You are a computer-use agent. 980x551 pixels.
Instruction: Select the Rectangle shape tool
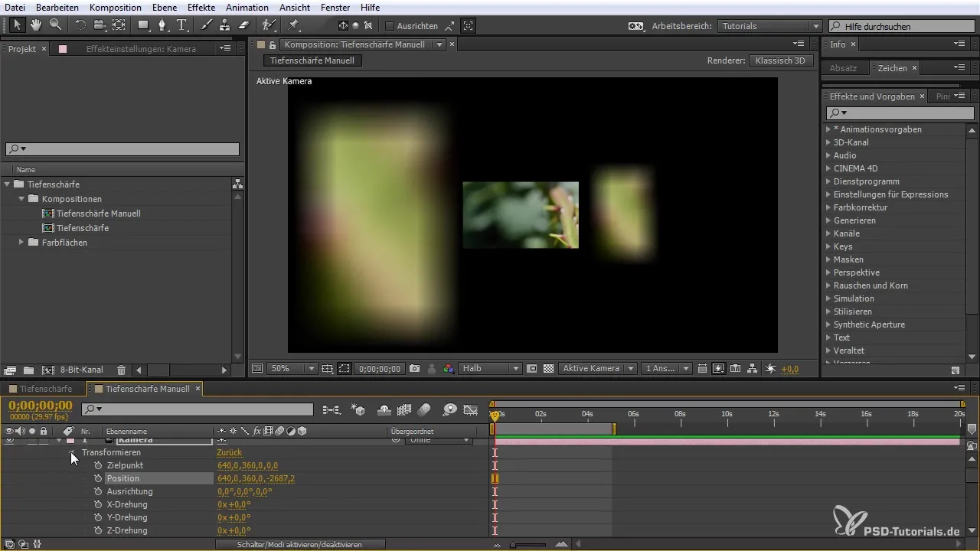[143, 25]
